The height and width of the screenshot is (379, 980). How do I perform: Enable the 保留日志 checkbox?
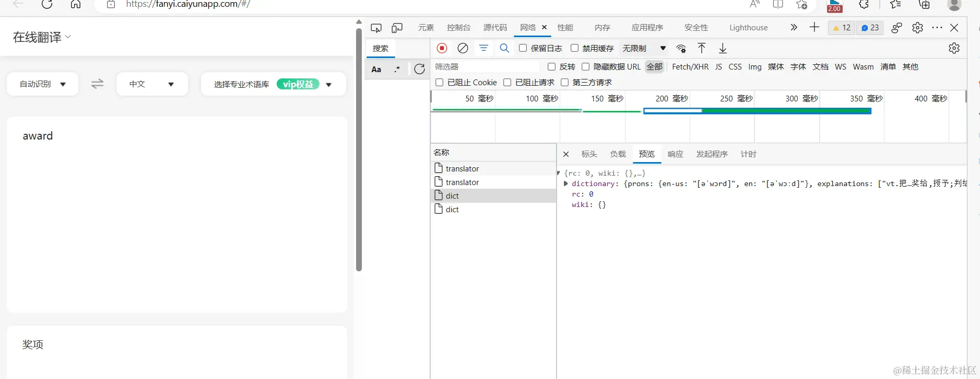(x=523, y=48)
